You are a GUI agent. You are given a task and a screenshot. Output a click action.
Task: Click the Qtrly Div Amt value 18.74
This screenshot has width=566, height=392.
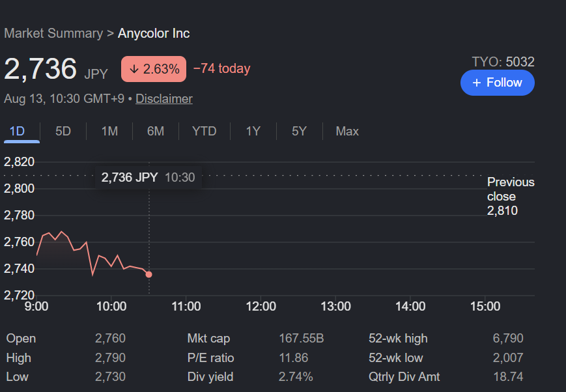[508, 376]
